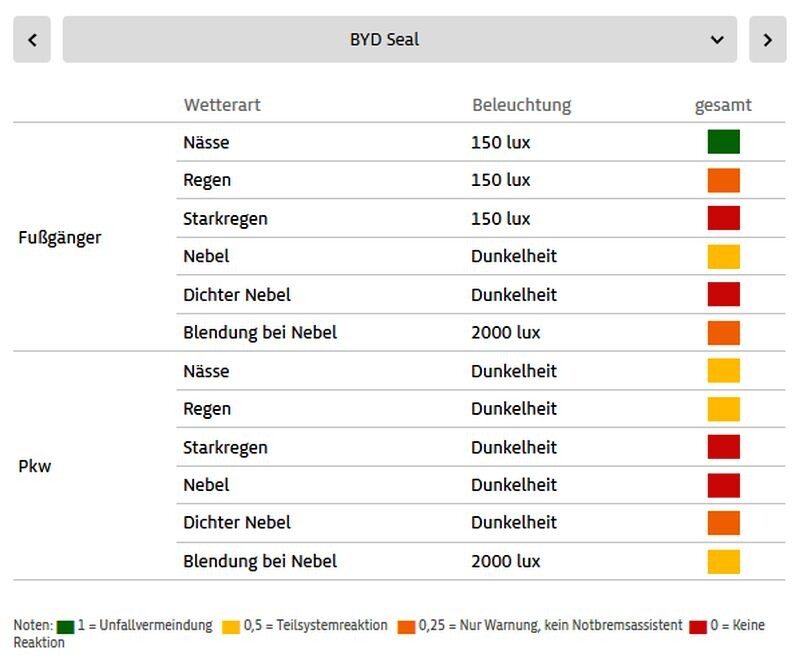Select the Pkw category label
Screen dimensions: 800x662
tap(35, 466)
